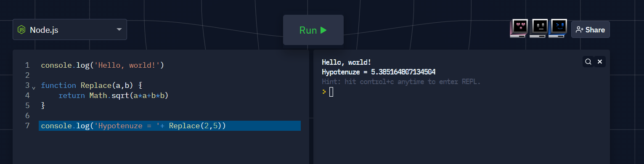This screenshot has width=644, height=164.
Task: Click the blue terminal computer avatar icon
Action: point(558,28)
